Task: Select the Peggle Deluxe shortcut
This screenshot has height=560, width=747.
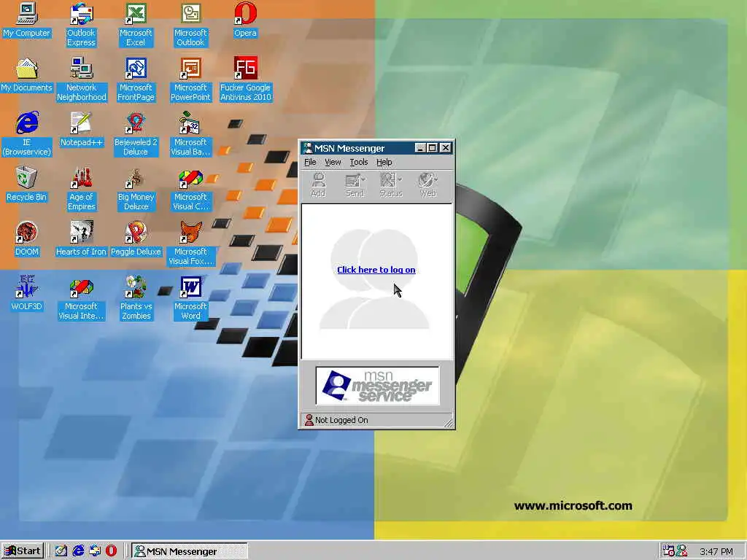Action: tap(136, 239)
